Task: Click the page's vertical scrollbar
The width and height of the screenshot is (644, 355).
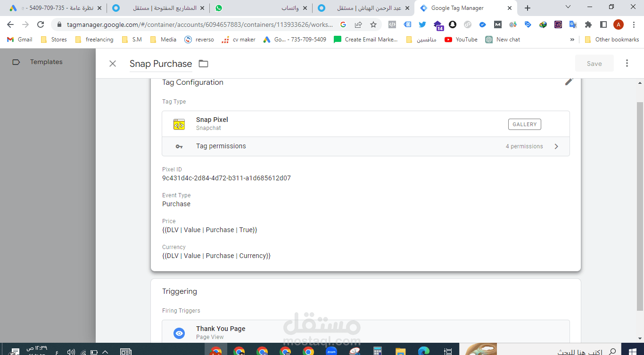Action: (x=640, y=207)
